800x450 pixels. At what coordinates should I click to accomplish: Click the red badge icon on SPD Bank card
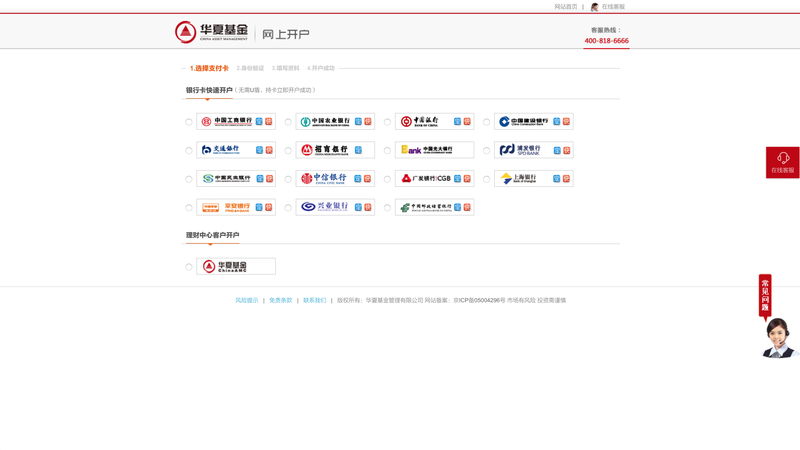[x=566, y=150]
